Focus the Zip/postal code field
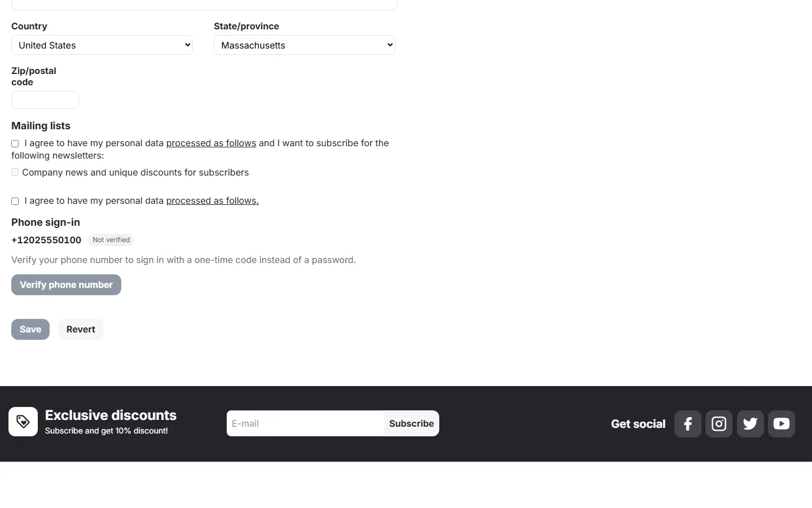This screenshot has width=812, height=508. pyautogui.click(x=45, y=100)
